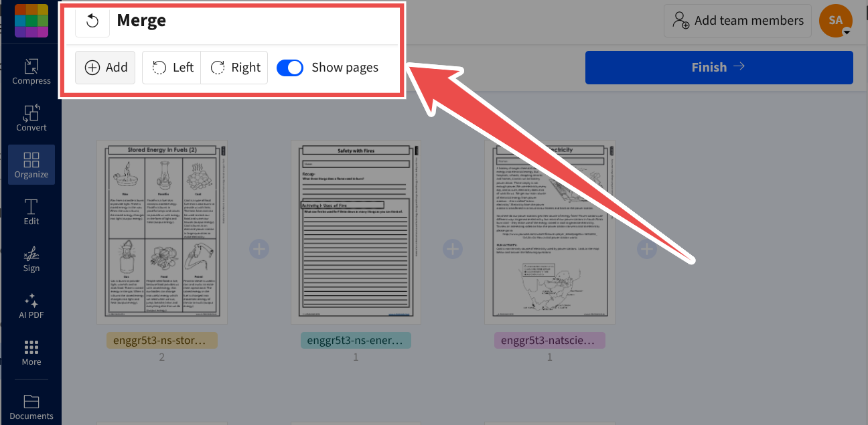
Task: Rotate pages left using the Left icon
Action: [x=171, y=67]
